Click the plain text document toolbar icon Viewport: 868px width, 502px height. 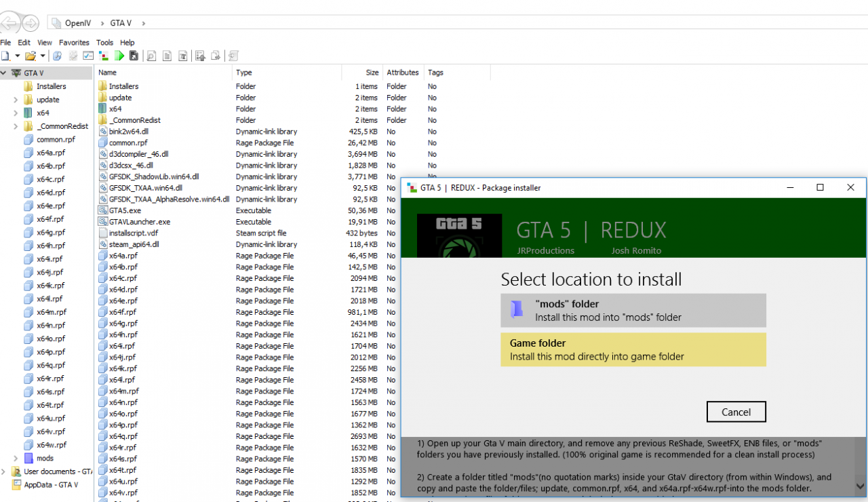167,56
